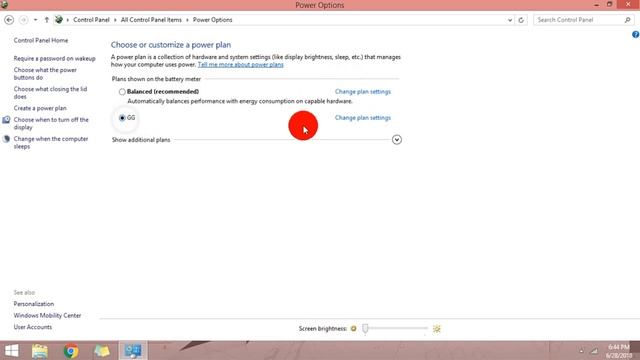Select Control Panel in the breadcrumb
This screenshot has width=640, height=360.
pos(91,20)
